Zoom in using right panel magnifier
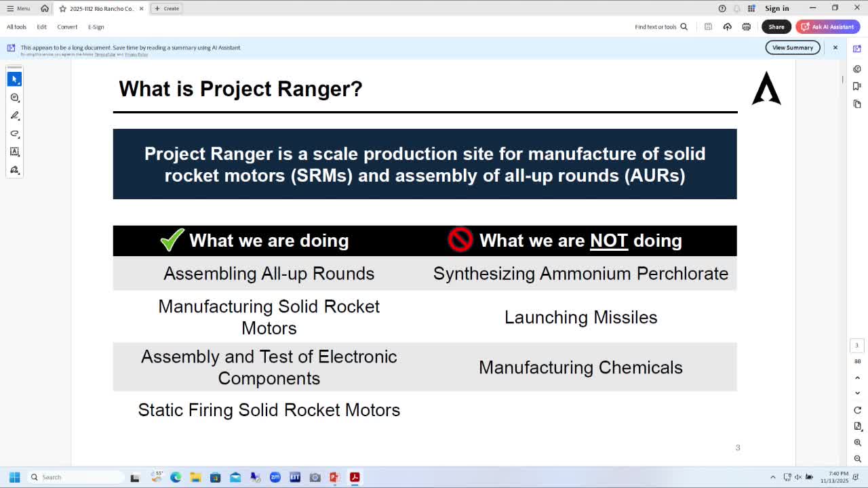 [x=857, y=443]
